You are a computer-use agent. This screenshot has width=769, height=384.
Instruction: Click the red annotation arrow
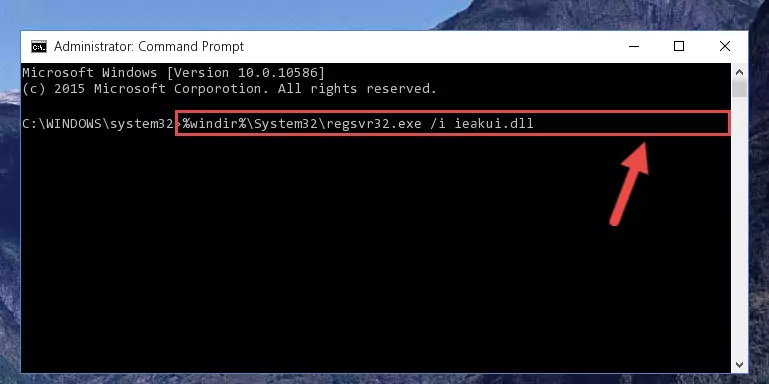click(630, 183)
